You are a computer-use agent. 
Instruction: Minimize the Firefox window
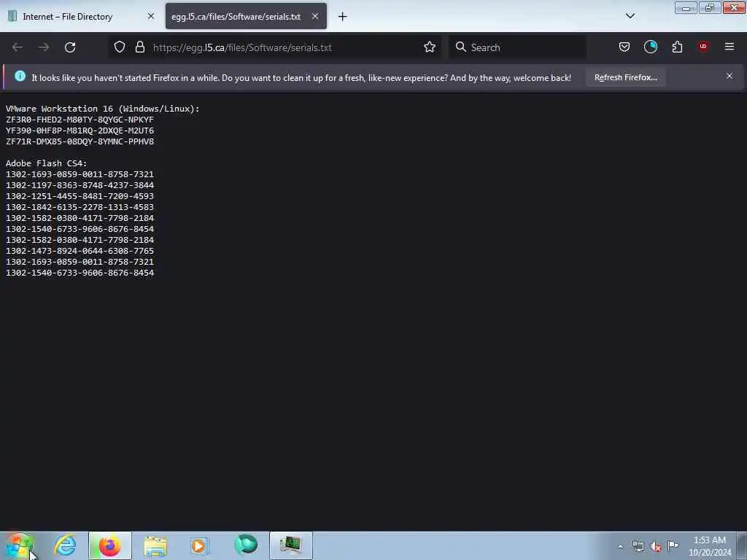coord(686,7)
